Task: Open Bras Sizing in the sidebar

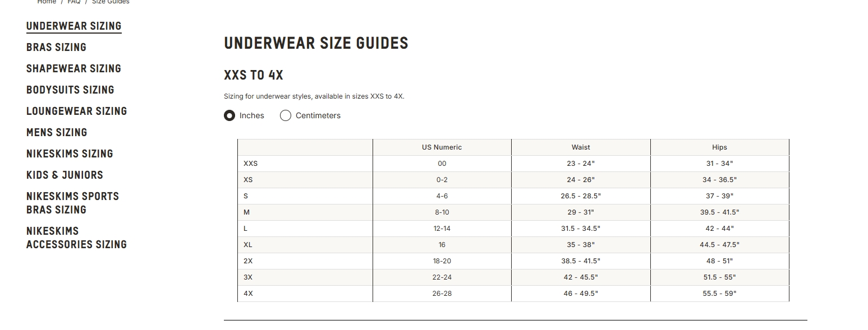Action: (x=56, y=48)
